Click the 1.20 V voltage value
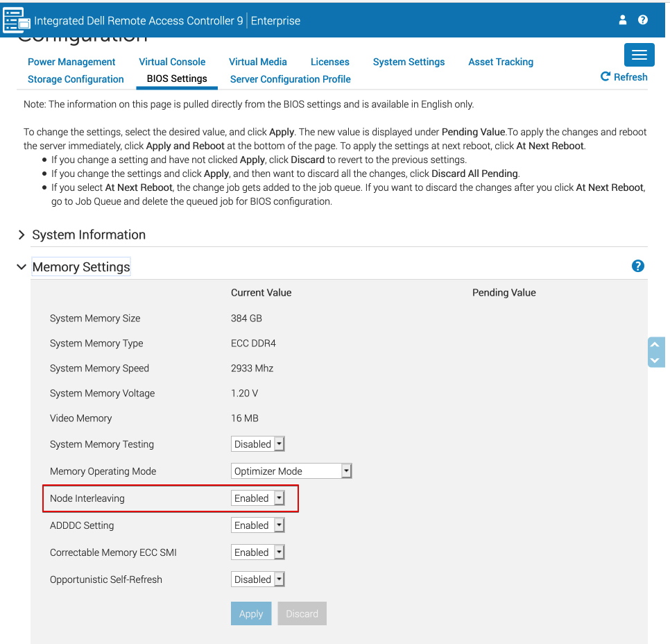670x644 pixels. (x=244, y=393)
